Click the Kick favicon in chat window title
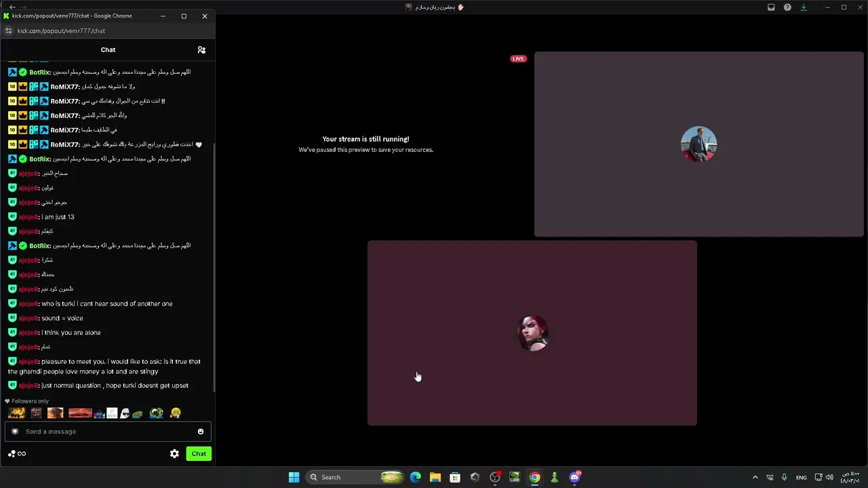The width and height of the screenshot is (868, 488). pyautogui.click(x=6, y=16)
